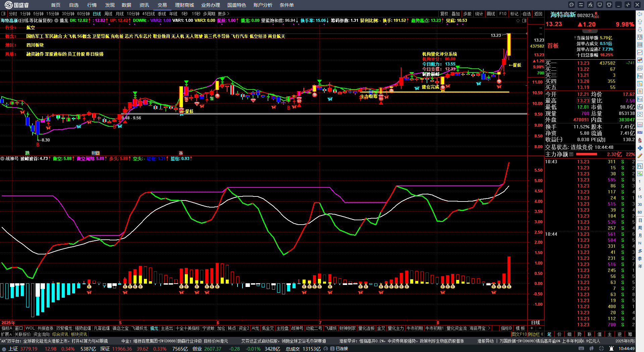Open the 模板 template menu
644x352 pixels.
(x=521, y=328)
